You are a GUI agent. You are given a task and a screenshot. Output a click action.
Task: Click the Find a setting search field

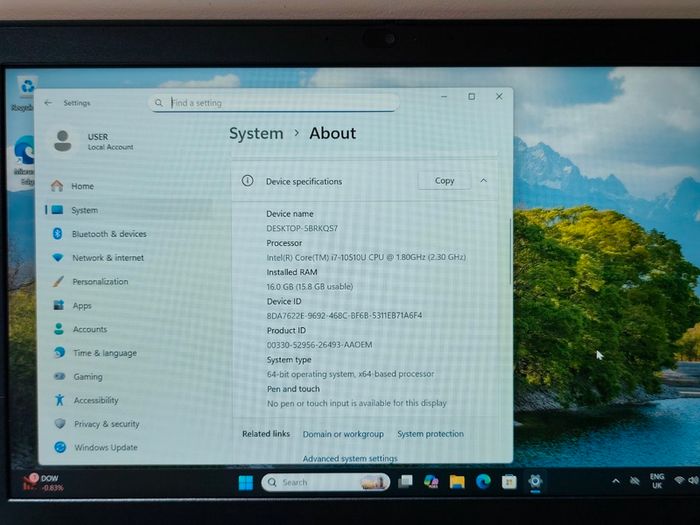click(274, 103)
